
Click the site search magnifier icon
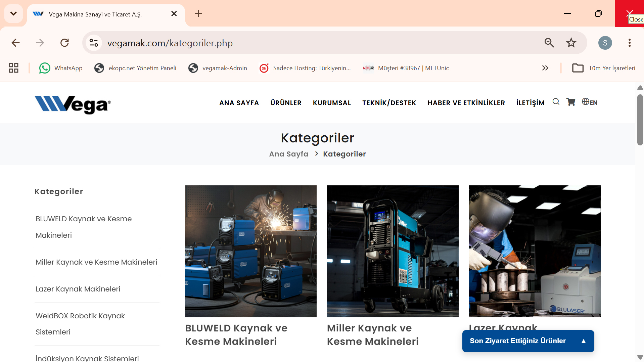556,102
